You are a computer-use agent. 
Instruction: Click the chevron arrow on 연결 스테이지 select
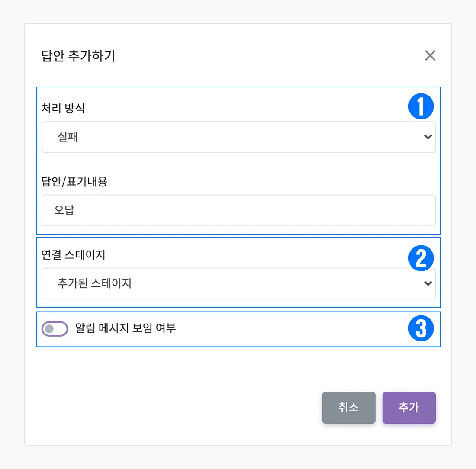coord(428,283)
